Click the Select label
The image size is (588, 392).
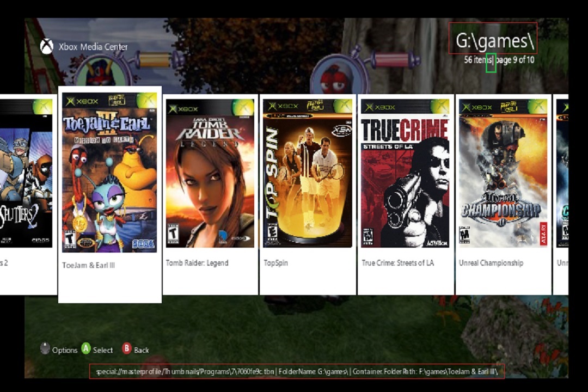pyautogui.click(x=103, y=350)
